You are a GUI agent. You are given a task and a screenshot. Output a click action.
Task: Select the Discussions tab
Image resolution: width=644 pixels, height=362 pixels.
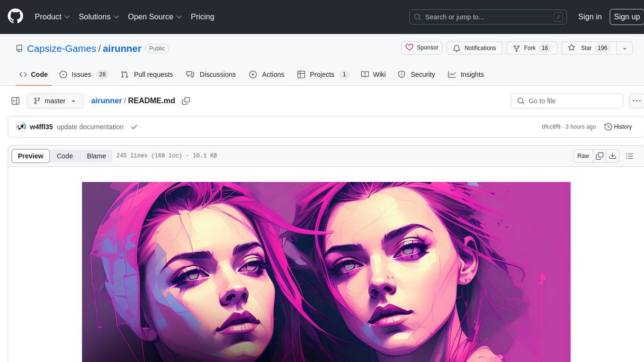point(211,74)
